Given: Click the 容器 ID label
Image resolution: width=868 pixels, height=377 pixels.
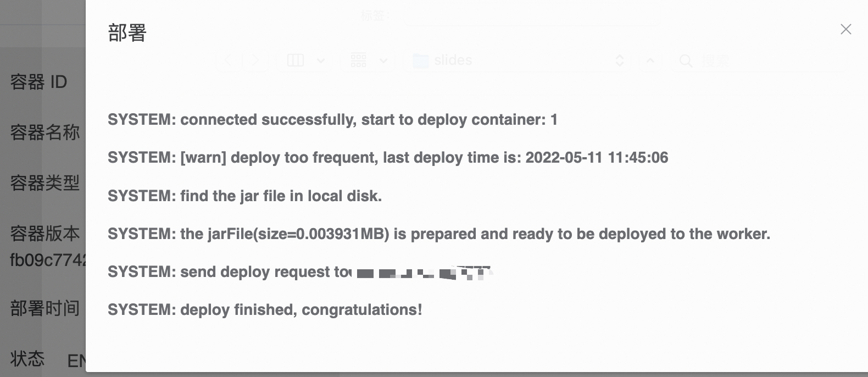Looking at the screenshot, I should [x=38, y=82].
